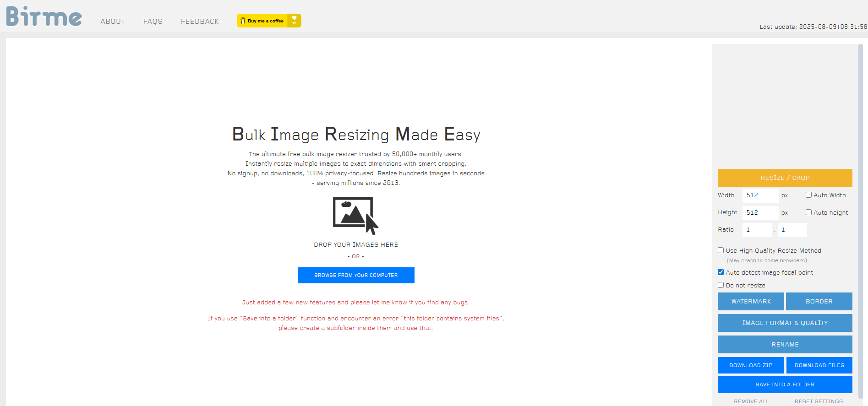Image resolution: width=868 pixels, height=406 pixels.
Task: Expand Image Format & Quality section
Action: coord(785,323)
